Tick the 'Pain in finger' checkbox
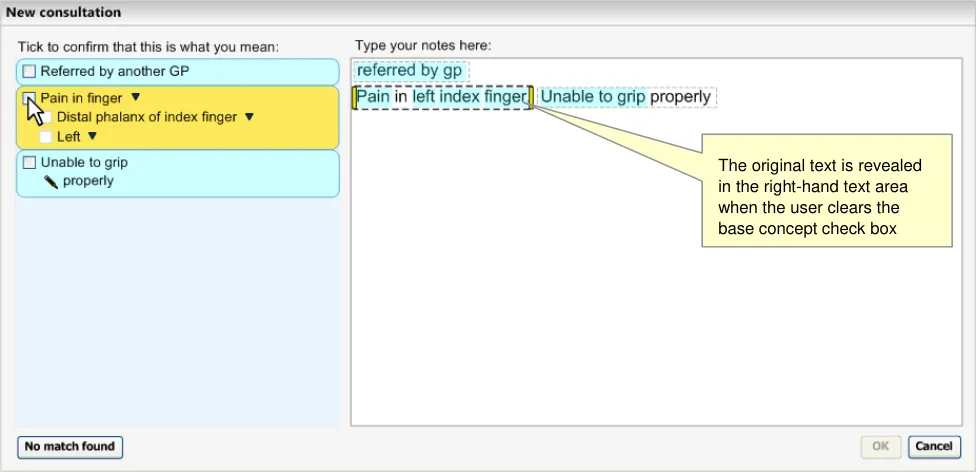The width and height of the screenshot is (976, 472). 29,98
